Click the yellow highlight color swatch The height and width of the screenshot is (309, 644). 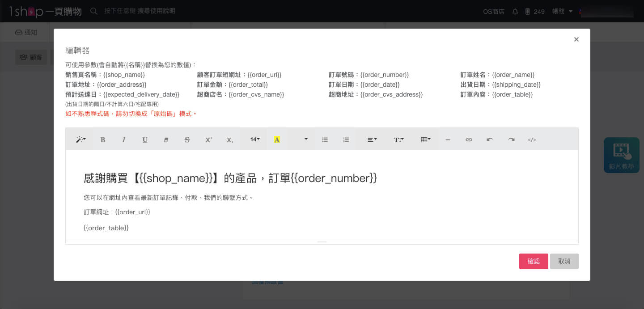click(277, 140)
